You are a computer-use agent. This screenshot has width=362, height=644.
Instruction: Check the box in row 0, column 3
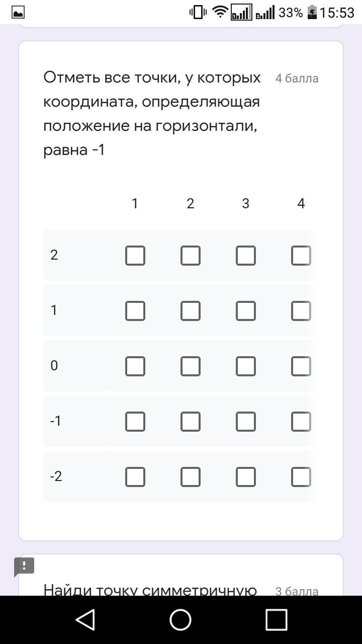245,366
